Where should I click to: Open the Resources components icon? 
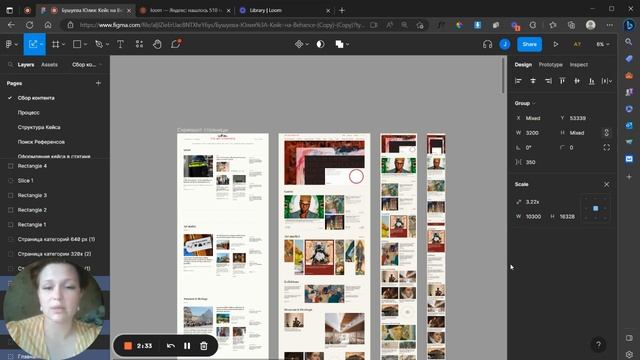coord(139,44)
